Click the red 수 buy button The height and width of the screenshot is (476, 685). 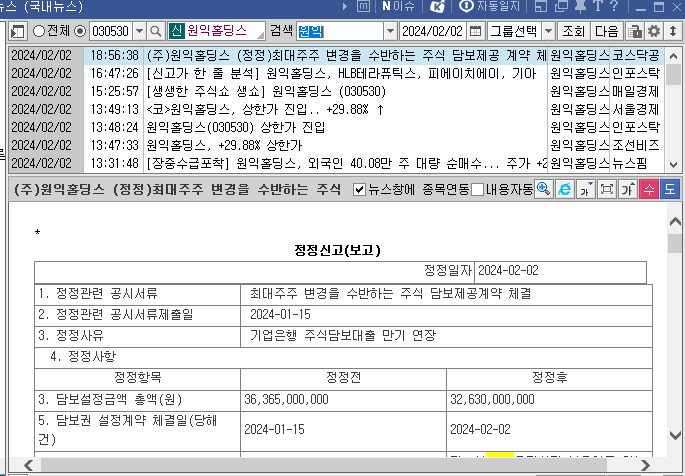(649, 190)
